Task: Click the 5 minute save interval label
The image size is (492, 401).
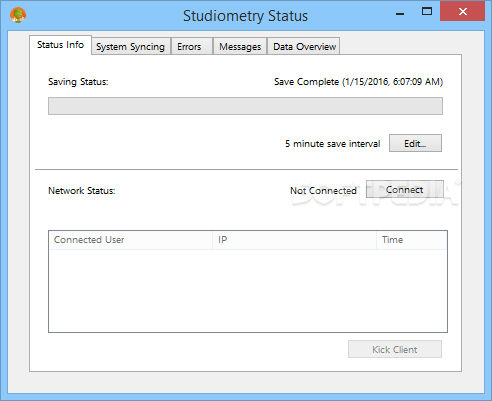Action: [x=333, y=144]
